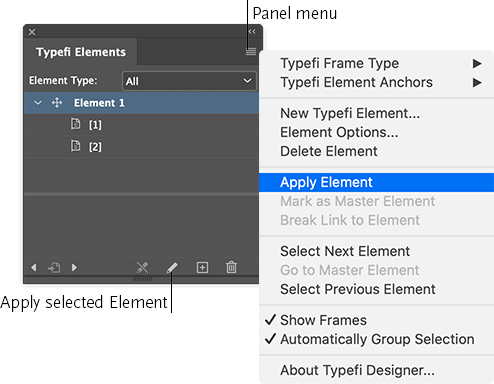This screenshot has width=494, height=384.
Task: Toggle the Show Frames checkmark option
Action: 316,320
